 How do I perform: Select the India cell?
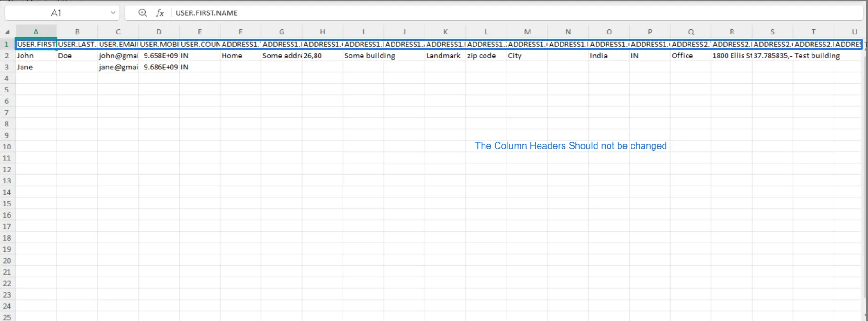point(609,56)
